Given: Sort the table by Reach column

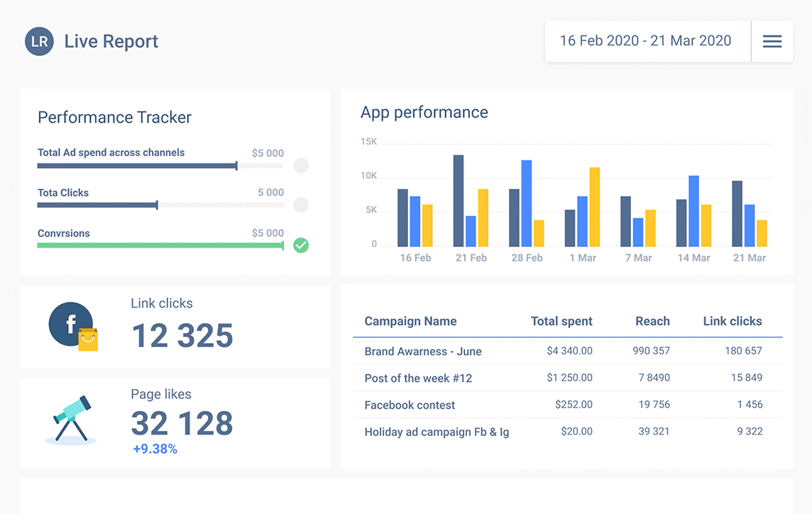Looking at the screenshot, I should (x=652, y=321).
